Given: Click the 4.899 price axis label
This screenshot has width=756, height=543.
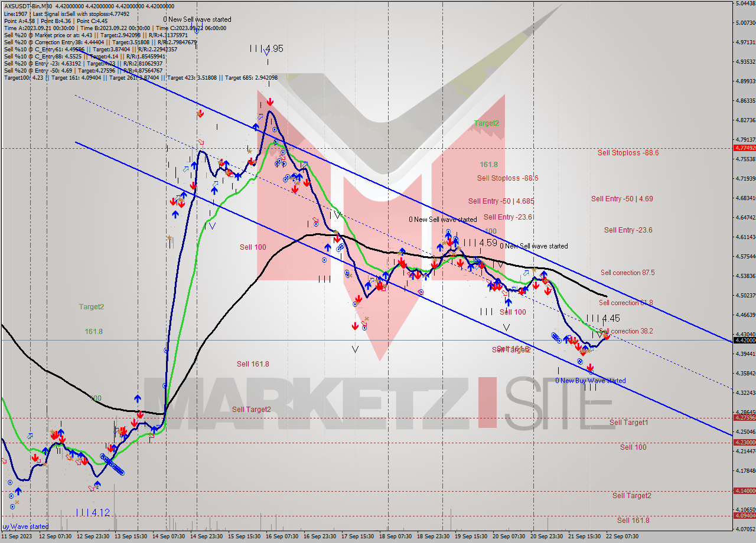Looking at the screenshot, I should (745, 81).
